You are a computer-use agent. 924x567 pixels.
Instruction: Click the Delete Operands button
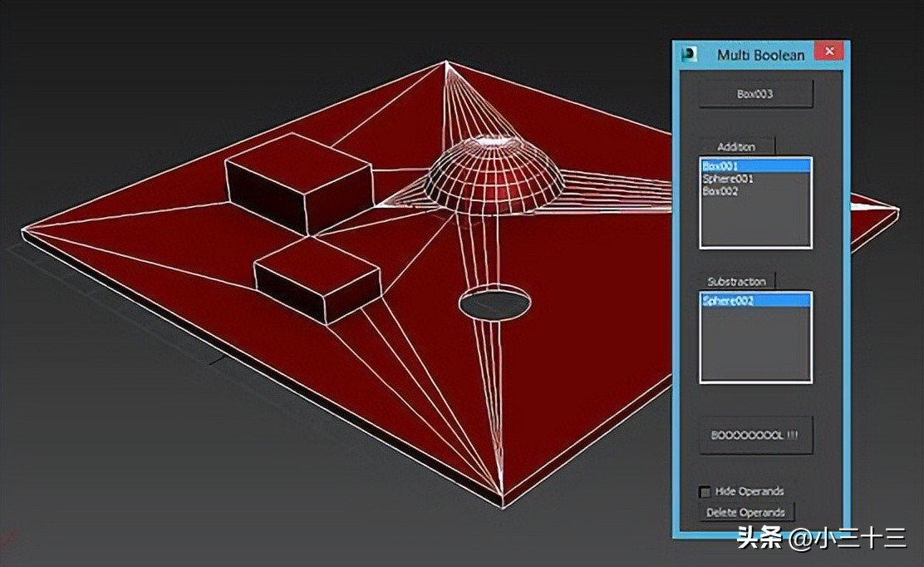(x=745, y=512)
